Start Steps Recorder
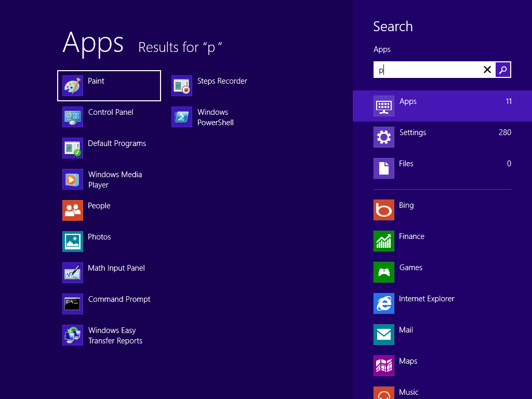Image resolution: width=532 pixels, height=399 pixels. coord(182,86)
